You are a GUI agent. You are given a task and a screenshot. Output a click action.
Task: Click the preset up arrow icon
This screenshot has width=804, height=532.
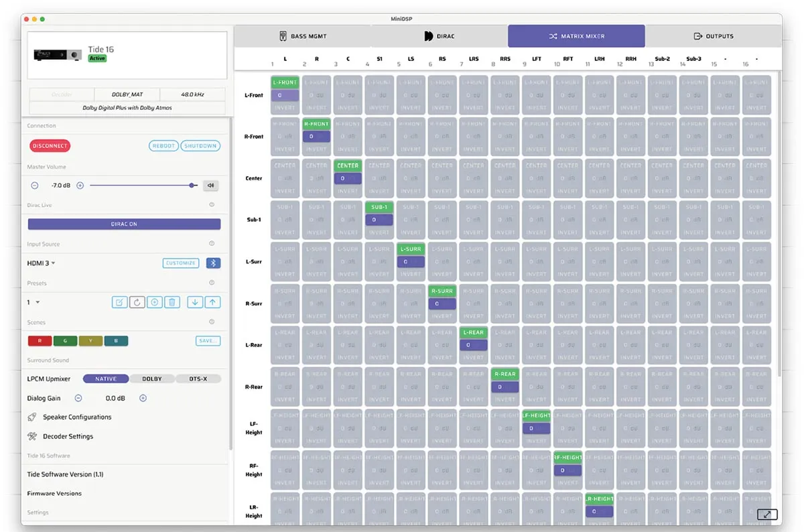click(x=212, y=302)
